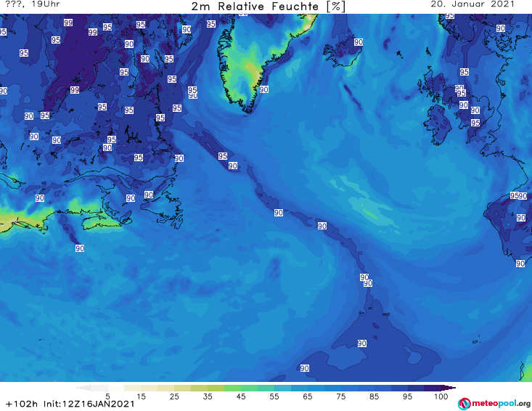Select the '+102h Init:12Z16JAN2021' forecast label
Image resolution: width=532 pixels, height=411 pixels.
point(70,404)
